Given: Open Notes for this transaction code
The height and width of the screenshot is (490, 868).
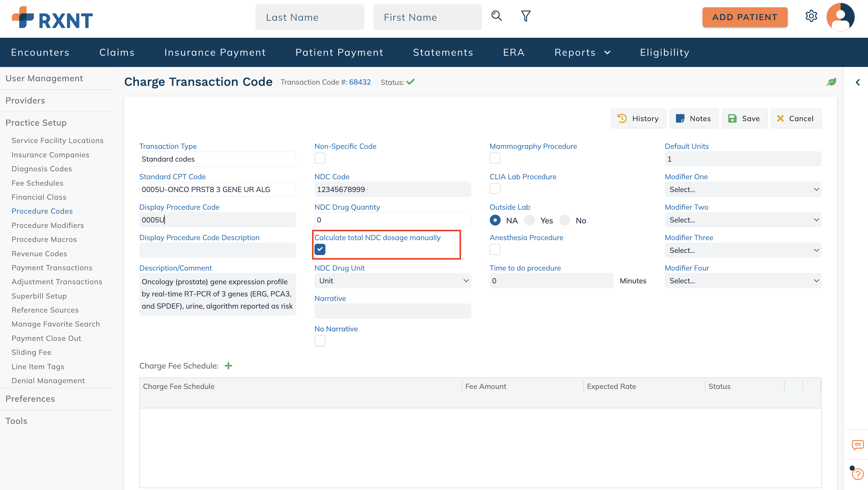Looking at the screenshot, I should 694,118.
